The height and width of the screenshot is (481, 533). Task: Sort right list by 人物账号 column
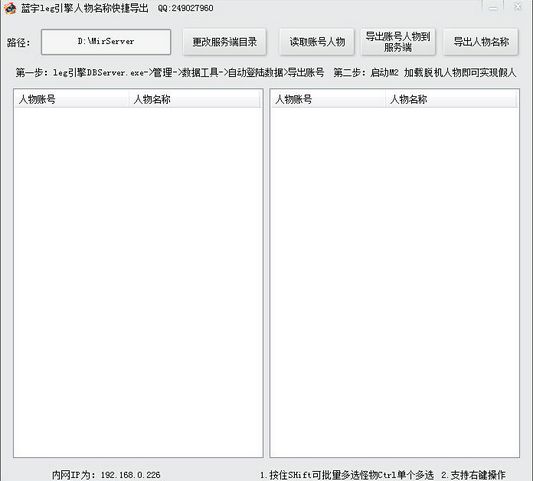[x=328, y=99]
